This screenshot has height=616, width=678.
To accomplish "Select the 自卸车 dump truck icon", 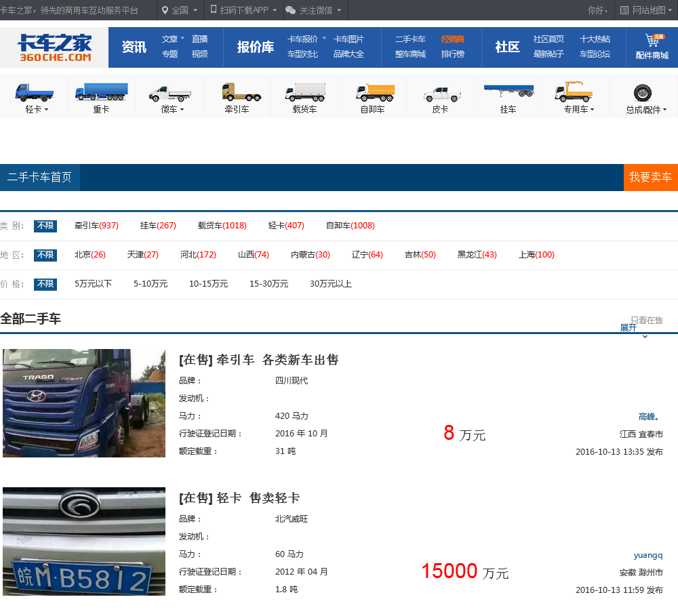I will [x=376, y=93].
